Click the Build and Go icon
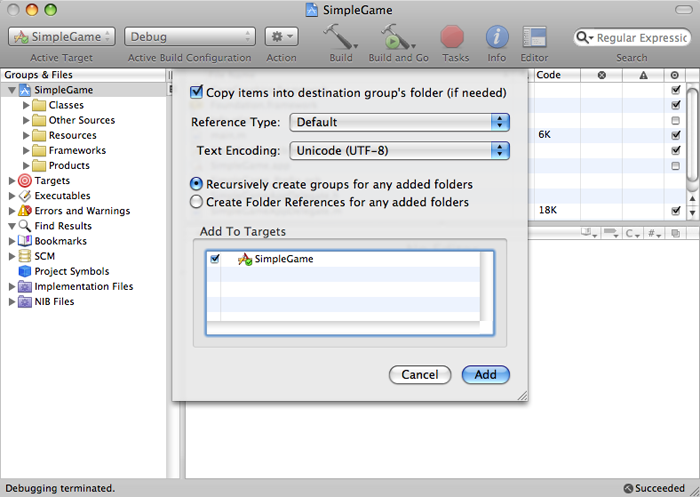 [x=397, y=37]
